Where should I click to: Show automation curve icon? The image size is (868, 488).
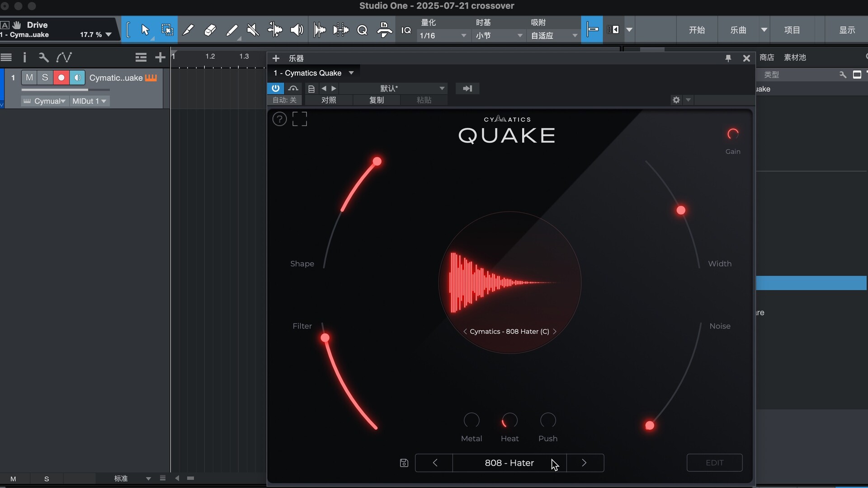(x=64, y=57)
